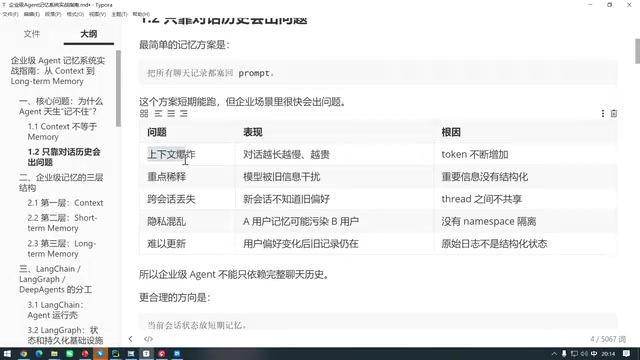Switch sidebar to 文件 tab
640x360 pixels.
[x=32, y=34]
